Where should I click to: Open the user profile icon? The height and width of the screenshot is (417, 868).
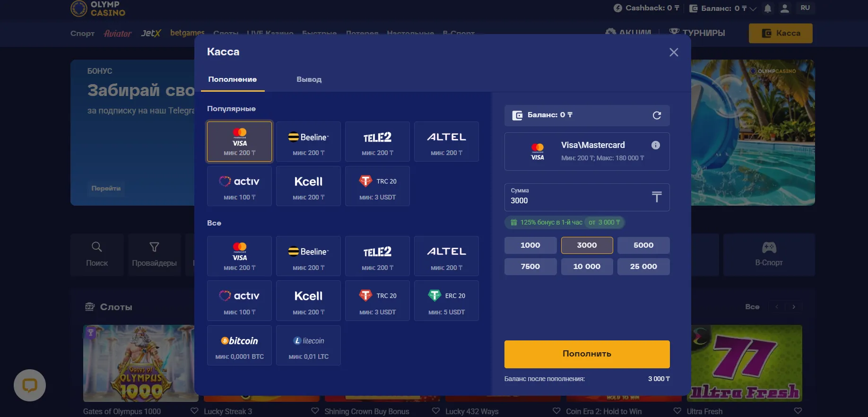(785, 9)
